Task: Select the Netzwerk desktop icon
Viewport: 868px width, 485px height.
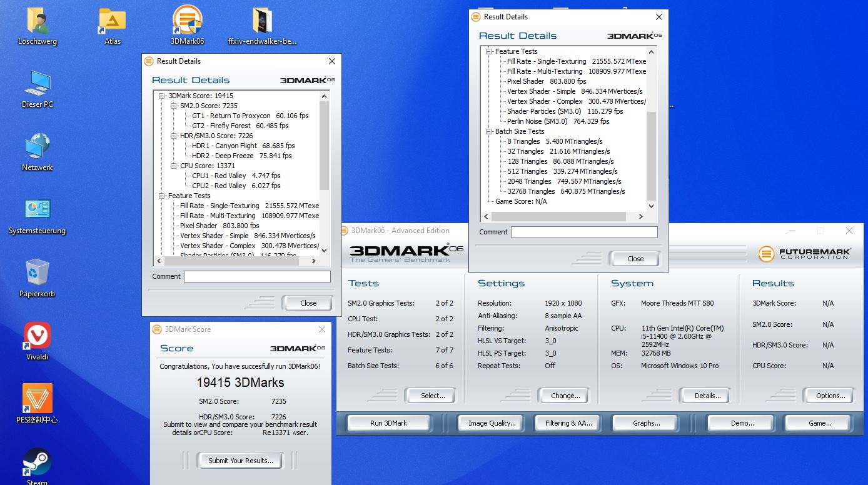Action: [38, 152]
